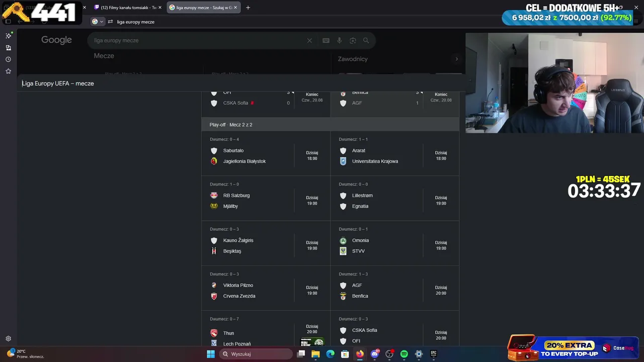
Task: Close the 'liga europy mecze' tab
Action: point(236,8)
